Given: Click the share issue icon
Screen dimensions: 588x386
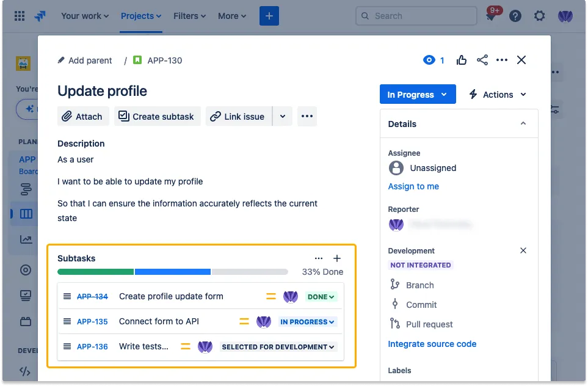Looking at the screenshot, I should [482, 60].
